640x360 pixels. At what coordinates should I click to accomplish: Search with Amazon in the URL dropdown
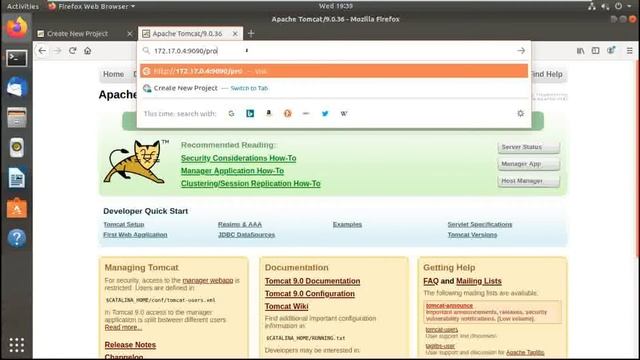[269, 113]
